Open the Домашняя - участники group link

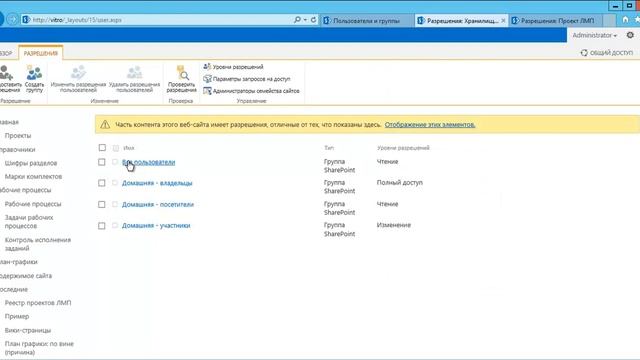[156, 225]
